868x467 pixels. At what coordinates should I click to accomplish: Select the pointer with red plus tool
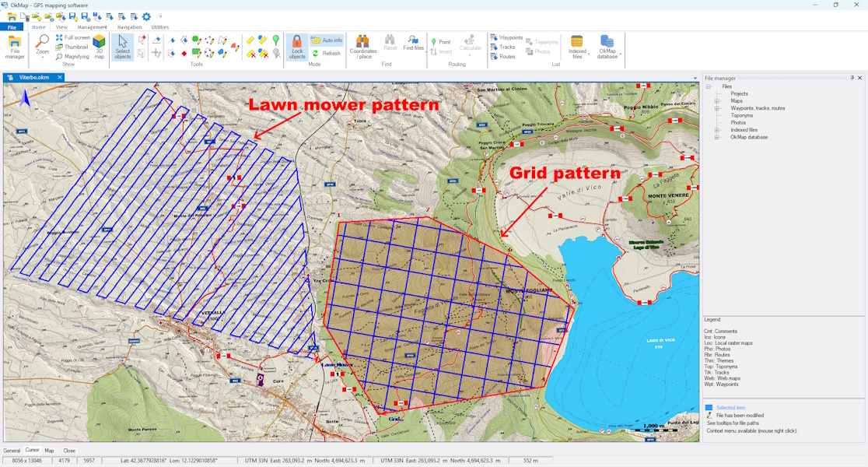tap(142, 40)
